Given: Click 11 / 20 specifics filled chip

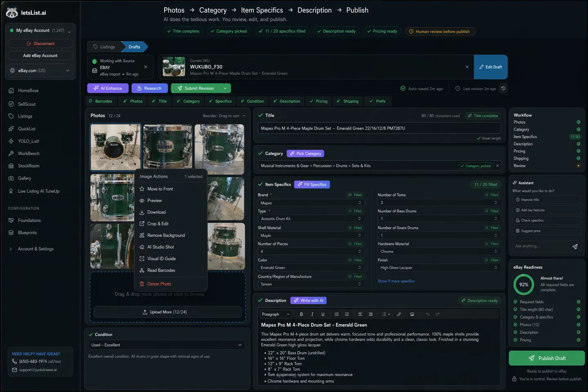Looking at the screenshot, I should tap(282, 31).
